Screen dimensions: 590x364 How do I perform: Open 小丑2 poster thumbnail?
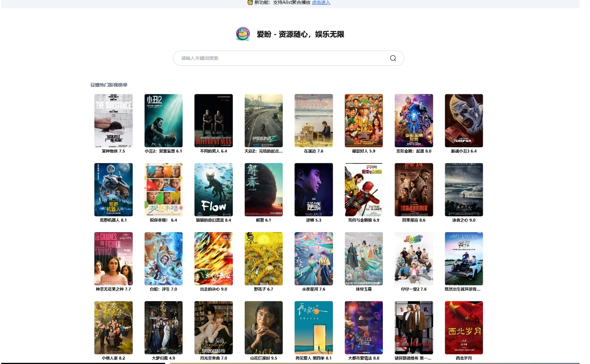pyautogui.click(x=164, y=121)
